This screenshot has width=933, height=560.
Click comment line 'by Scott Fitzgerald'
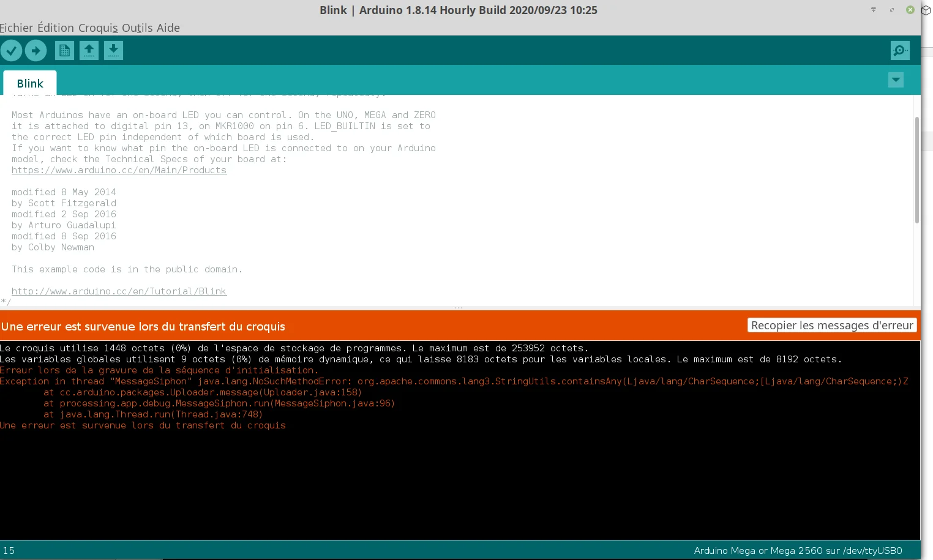(x=64, y=203)
